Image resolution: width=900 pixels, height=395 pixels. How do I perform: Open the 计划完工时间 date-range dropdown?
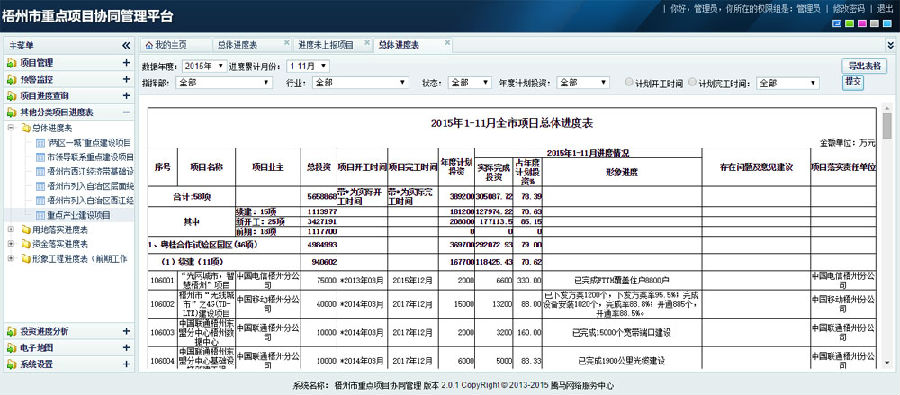pos(788,83)
